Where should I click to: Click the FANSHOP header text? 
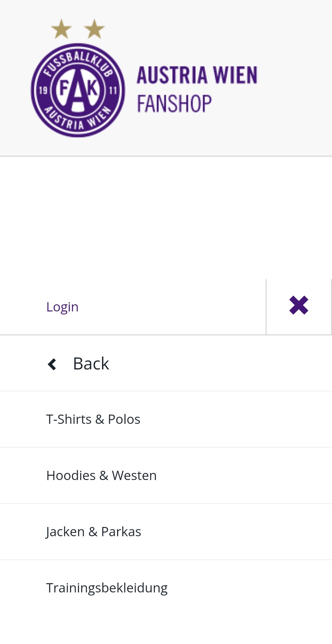(x=174, y=103)
